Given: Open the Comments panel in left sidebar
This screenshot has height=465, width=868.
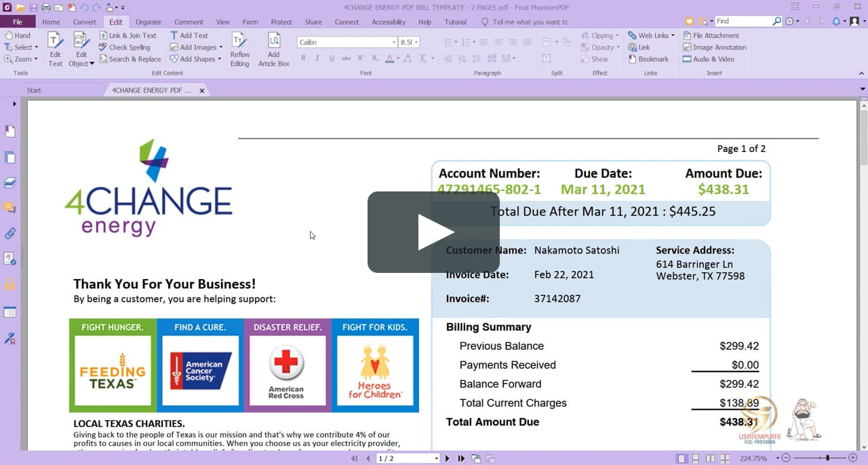Looking at the screenshot, I should pyautogui.click(x=10, y=208).
